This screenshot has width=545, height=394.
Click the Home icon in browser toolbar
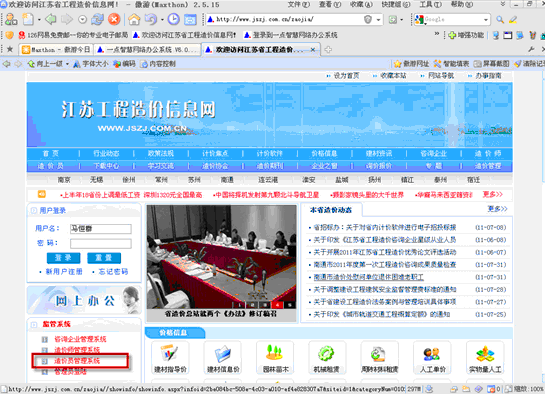tap(134, 19)
